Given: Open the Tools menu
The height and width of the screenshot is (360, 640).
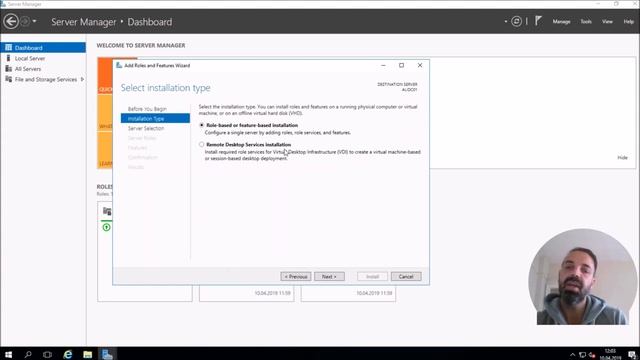Looking at the screenshot, I should [x=586, y=22].
